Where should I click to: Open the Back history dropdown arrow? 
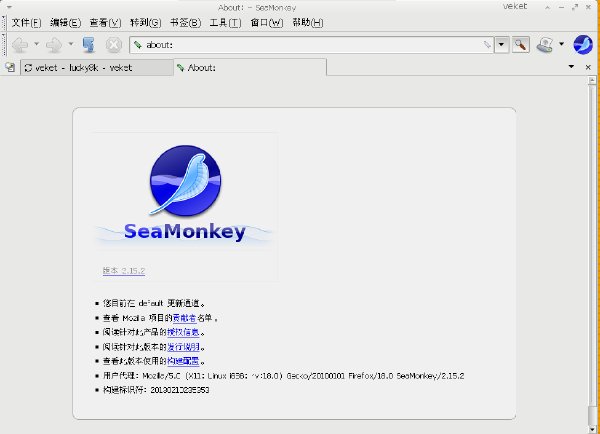pos(36,44)
